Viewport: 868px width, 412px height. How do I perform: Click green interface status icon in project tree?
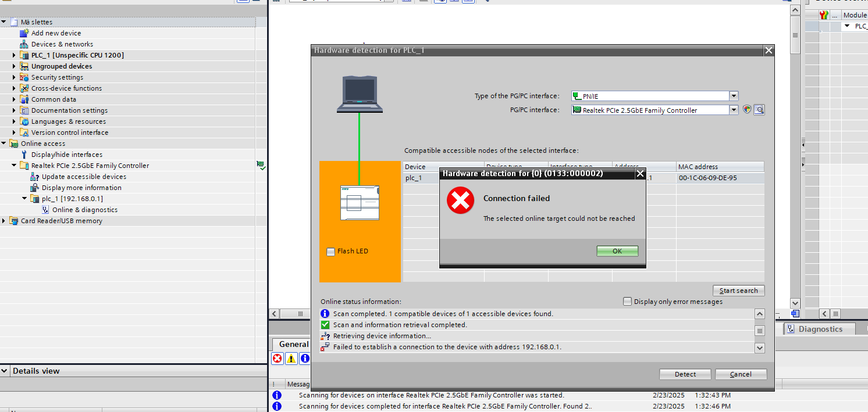click(x=261, y=166)
